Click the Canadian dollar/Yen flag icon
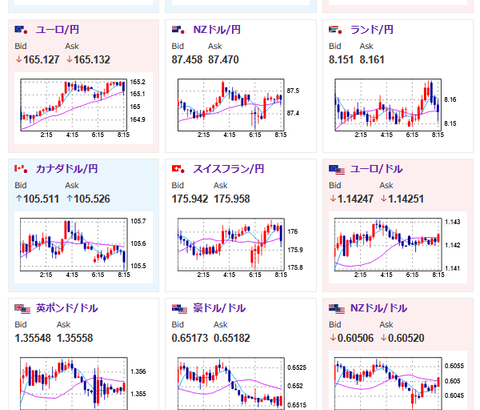Screen dimensions: 480x410 (x=21, y=169)
